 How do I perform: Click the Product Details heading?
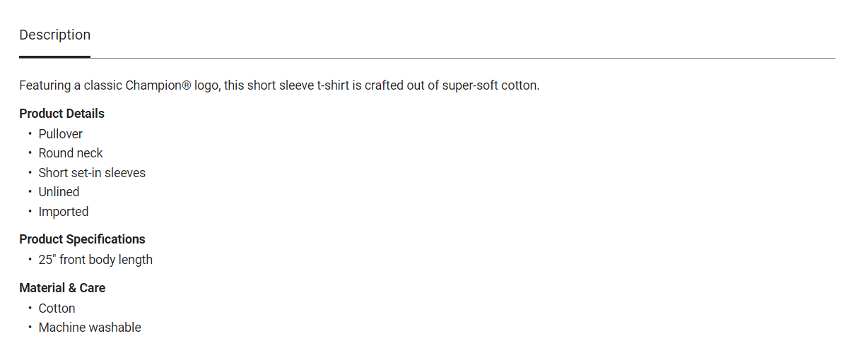point(61,114)
